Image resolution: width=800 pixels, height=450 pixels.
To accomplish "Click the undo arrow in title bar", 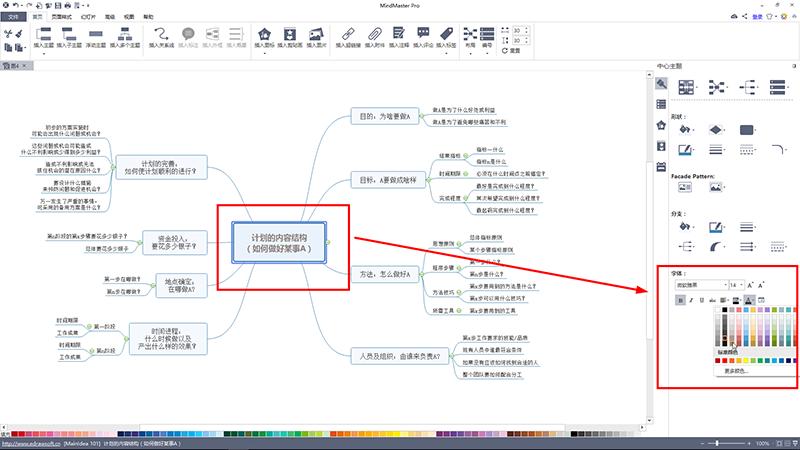I will 16,5.
